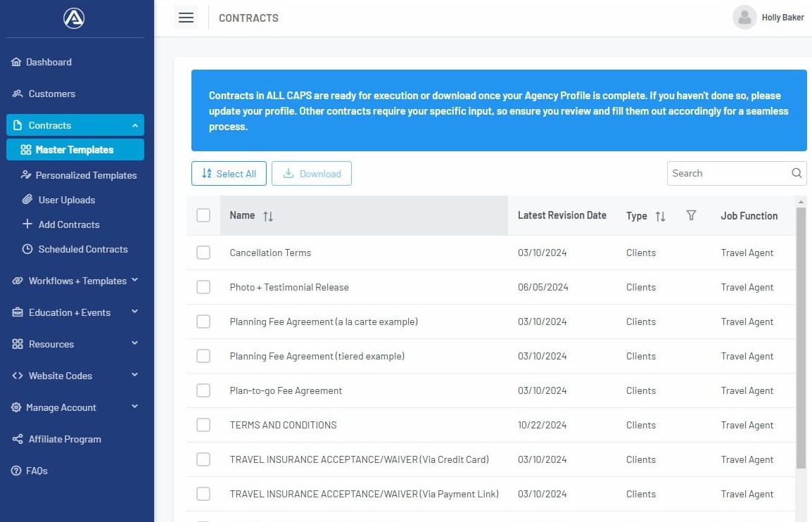Open Personalized Templates in sidebar

point(86,175)
